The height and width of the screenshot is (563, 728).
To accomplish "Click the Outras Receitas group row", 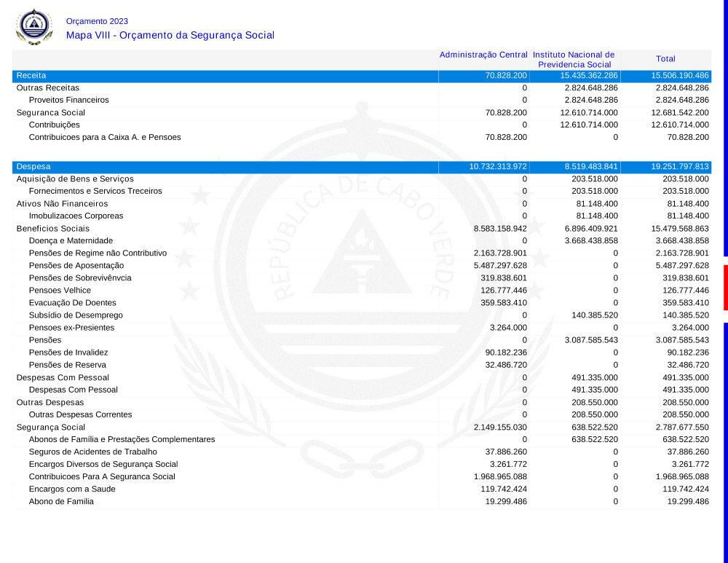I will (48, 88).
